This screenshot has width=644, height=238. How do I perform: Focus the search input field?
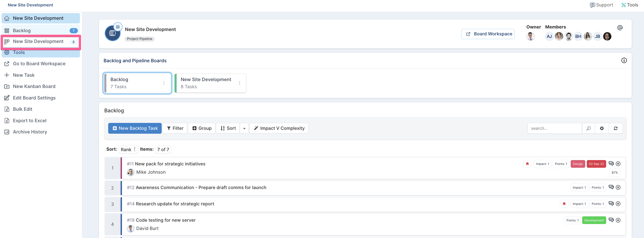pyautogui.click(x=555, y=128)
